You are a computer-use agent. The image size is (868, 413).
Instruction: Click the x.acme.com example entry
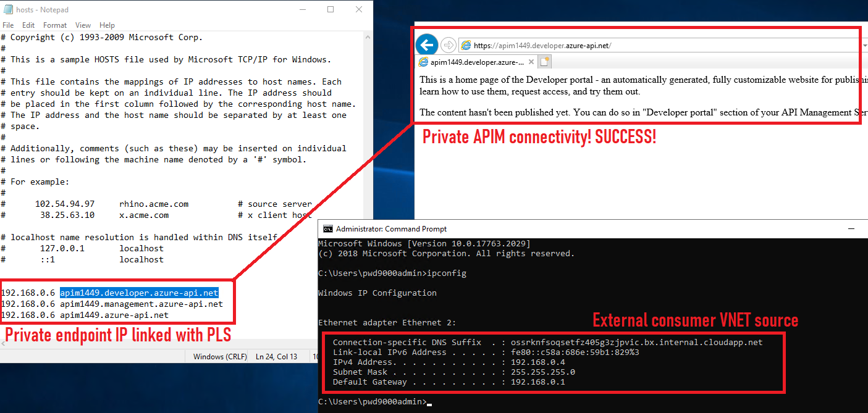coord(156,215)
